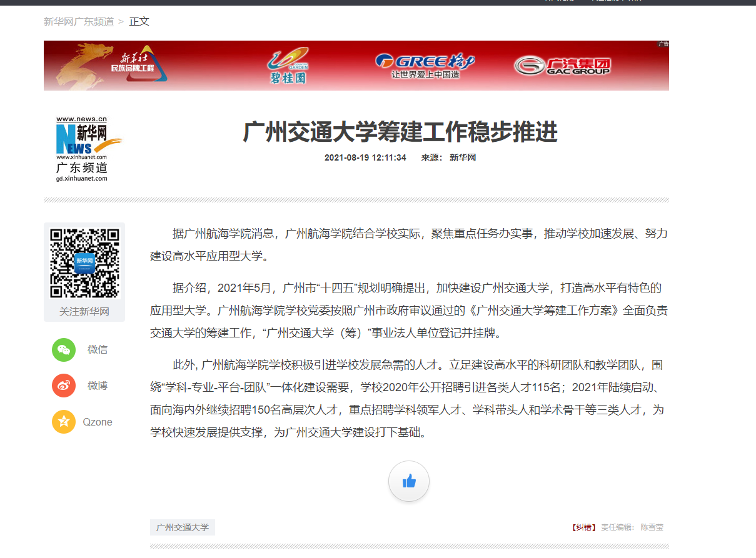This screenshot has width=756, height=558.
Task: Click the 微信 share label
Action: 98,349
